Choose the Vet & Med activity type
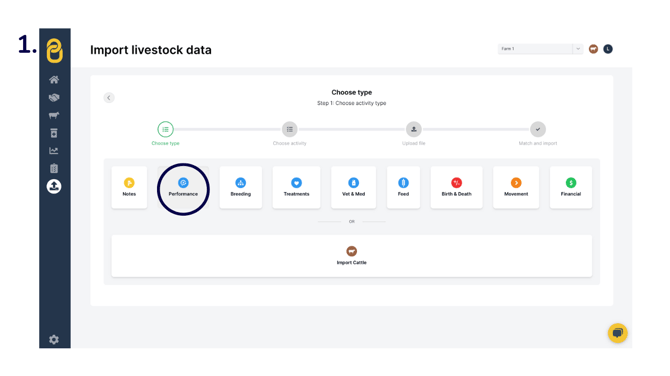The height and width of the screenshot is (376, 670). pos(353,187)
